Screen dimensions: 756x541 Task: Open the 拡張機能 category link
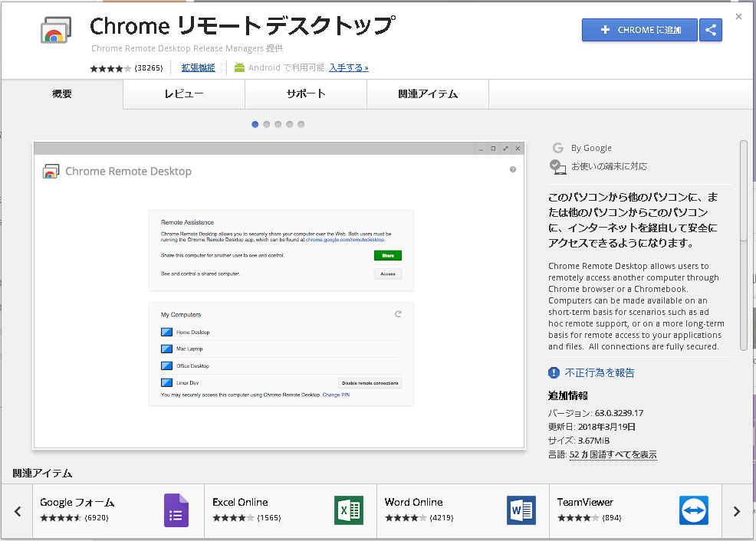click(x=198, y=68)
